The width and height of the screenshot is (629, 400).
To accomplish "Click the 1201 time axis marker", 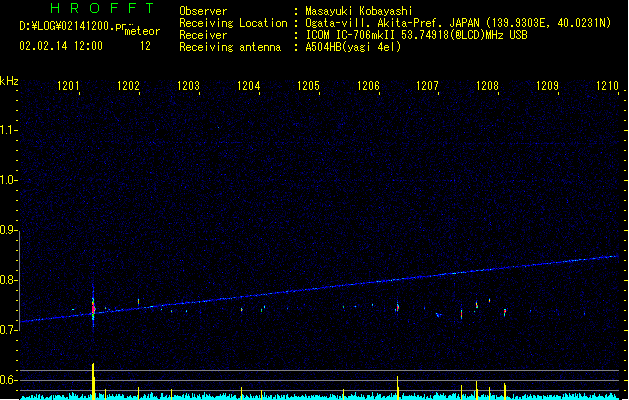I will (x=68, y=85).
